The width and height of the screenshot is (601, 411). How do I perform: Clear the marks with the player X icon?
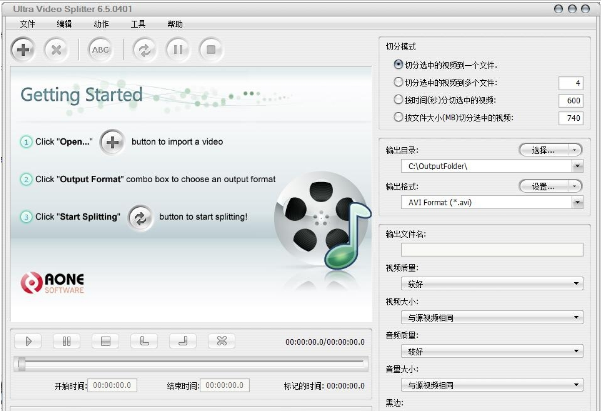tap(222, 341)
